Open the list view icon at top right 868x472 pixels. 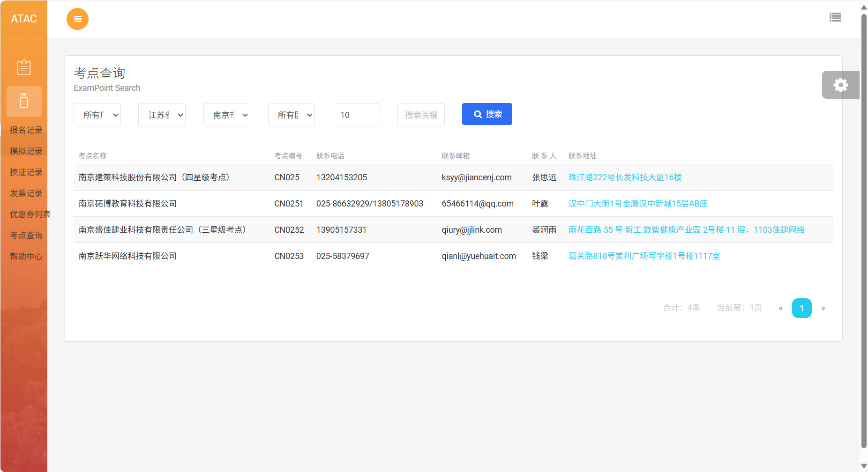tap(835, 17)
